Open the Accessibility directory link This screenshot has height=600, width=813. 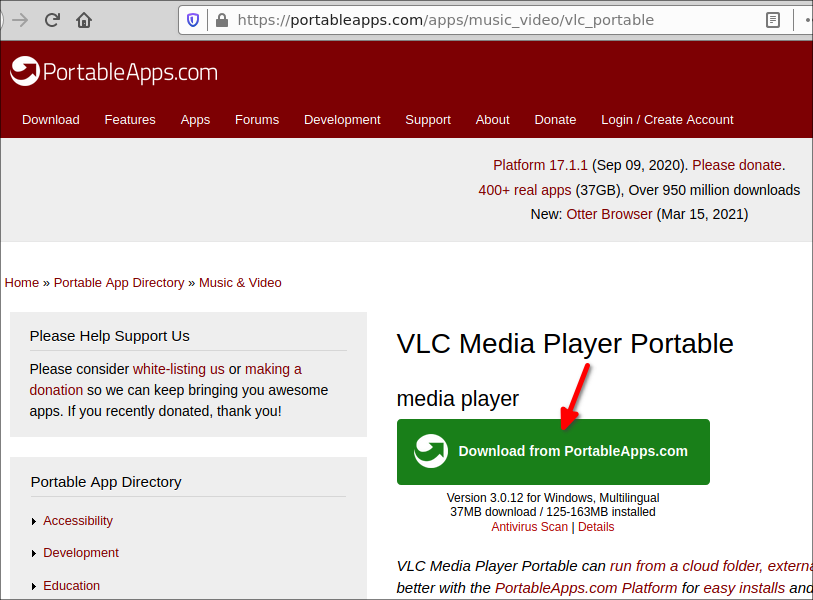[x=78, y=521]
